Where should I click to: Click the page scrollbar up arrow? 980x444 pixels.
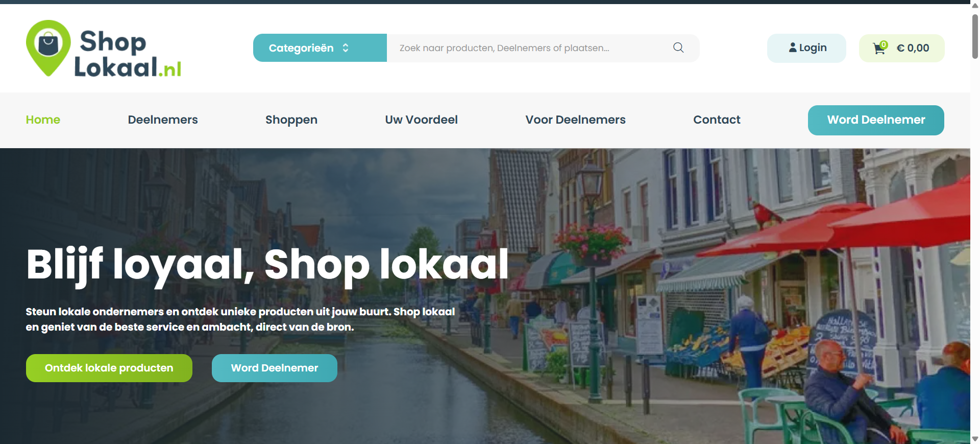[975, 6]
